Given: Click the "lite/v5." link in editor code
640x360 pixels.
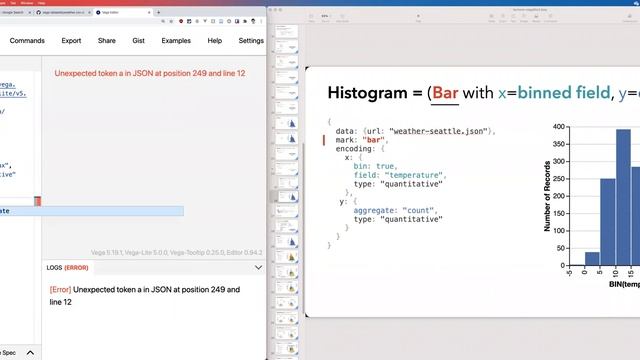Looking at the screenshot, I should [13, 93].
